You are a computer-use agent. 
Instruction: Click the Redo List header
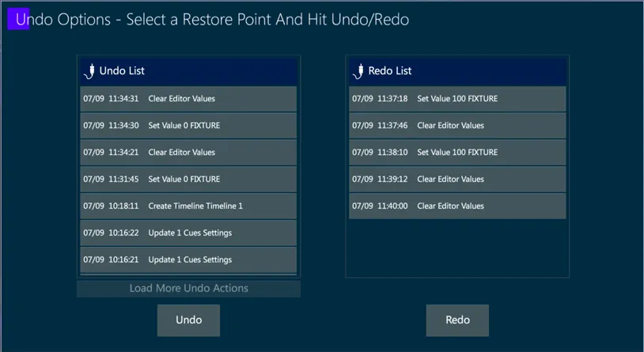click(457, 71)
